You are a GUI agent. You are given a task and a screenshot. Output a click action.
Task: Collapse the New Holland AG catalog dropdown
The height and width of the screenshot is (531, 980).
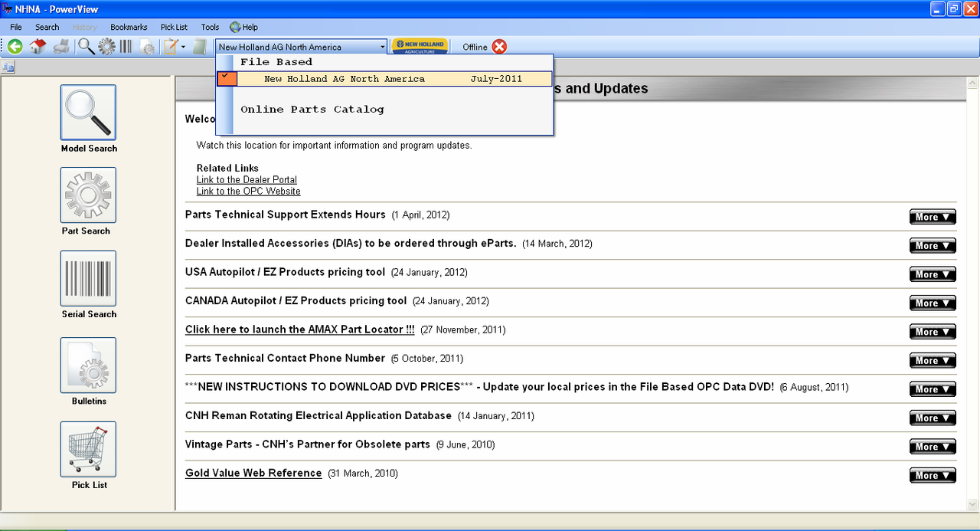click(382, 47)
